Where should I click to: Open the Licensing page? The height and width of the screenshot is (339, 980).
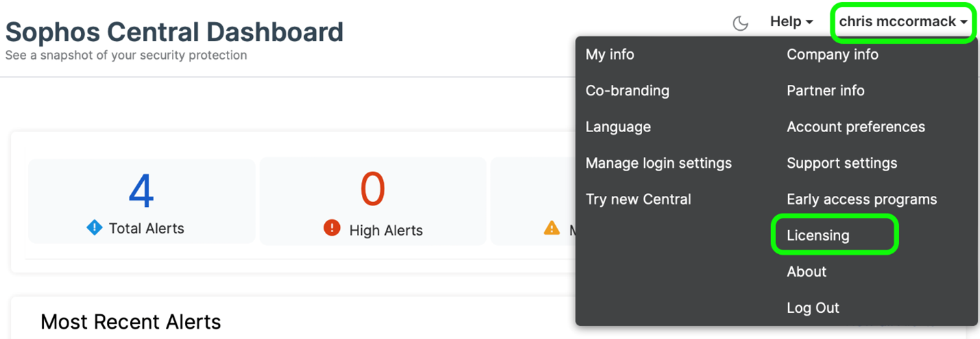pos(818,236)
